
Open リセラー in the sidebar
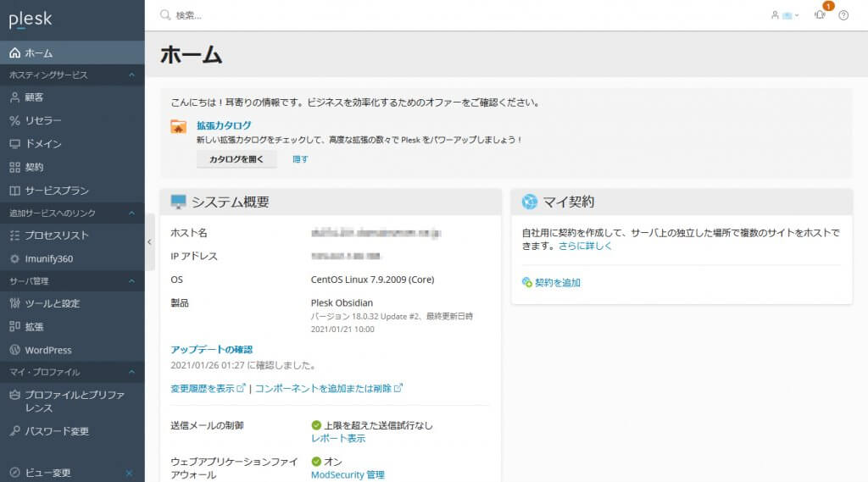click(x=72, y=120)
